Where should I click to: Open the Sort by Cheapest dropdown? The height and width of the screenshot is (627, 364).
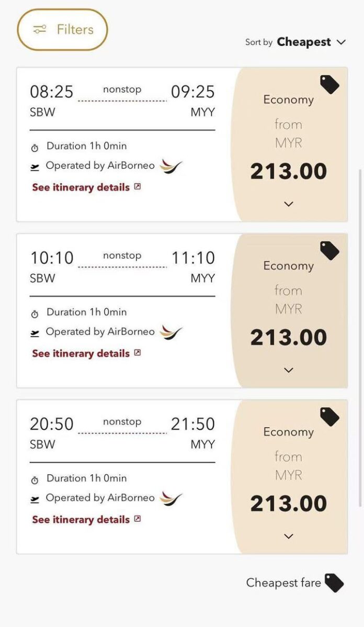tap(311, 42)
